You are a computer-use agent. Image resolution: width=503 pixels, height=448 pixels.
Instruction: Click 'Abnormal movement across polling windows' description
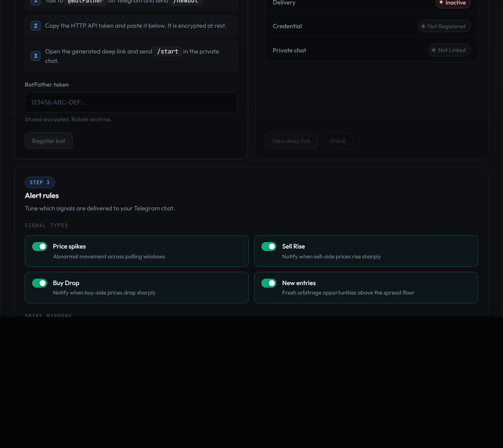click(x=109, y=257)
